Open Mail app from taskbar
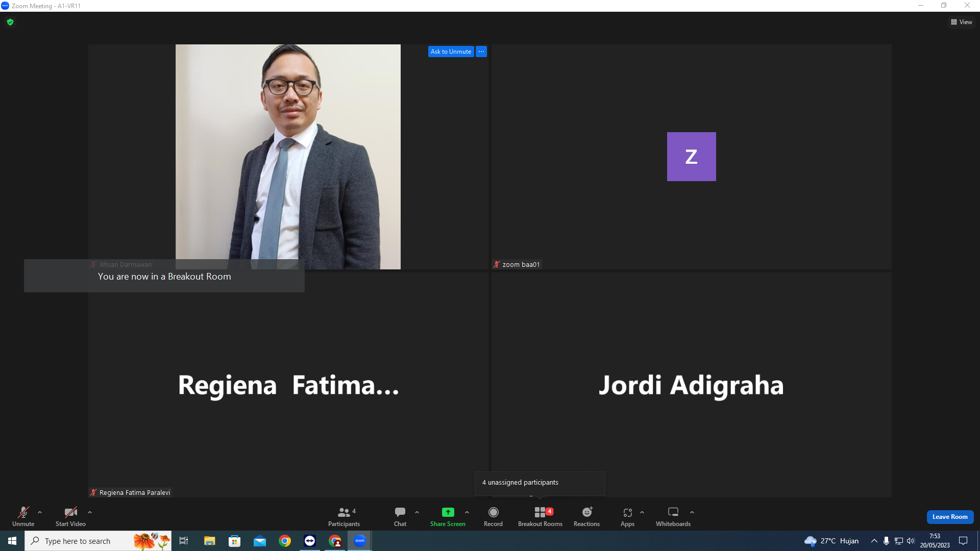 pyautogui.click(x=260, y=541)
